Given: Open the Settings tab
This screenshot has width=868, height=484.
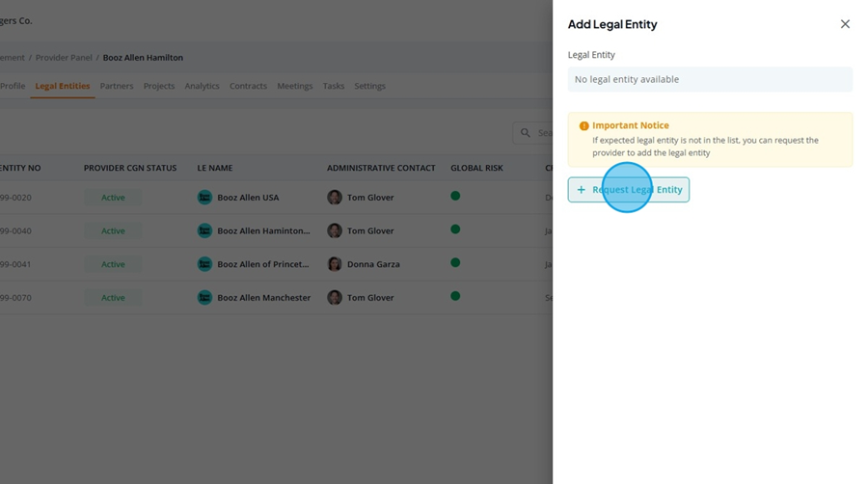Looking at the screenshot, I should point(369,86).
